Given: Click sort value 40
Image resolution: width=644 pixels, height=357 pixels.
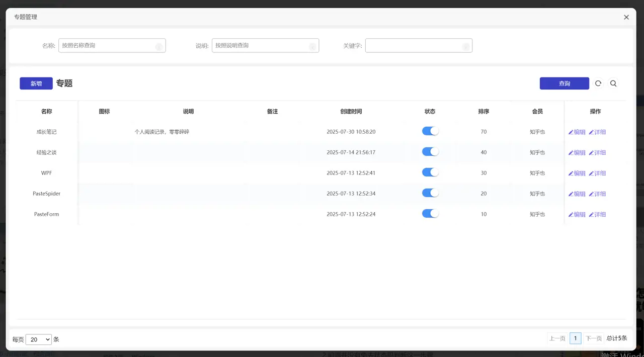Looking at the screenshot, I should 484,152.
